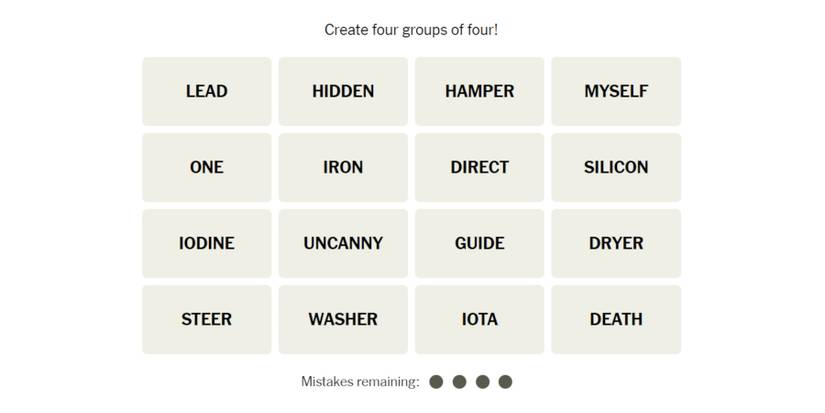Viewport: 825px width, 413px height.
Task: Click the first mistakes remaining dot
Action: point(436,381)
